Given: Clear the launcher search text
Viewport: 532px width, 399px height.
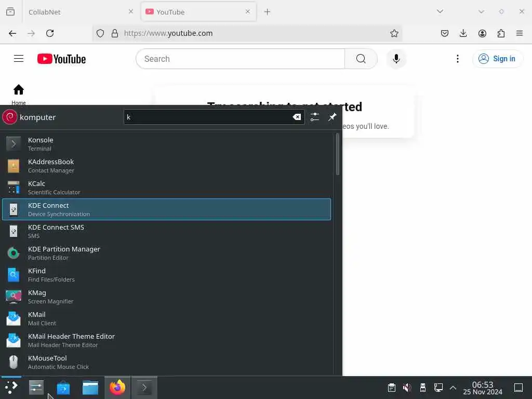Looking at the screenshot, I should point(297,117).
